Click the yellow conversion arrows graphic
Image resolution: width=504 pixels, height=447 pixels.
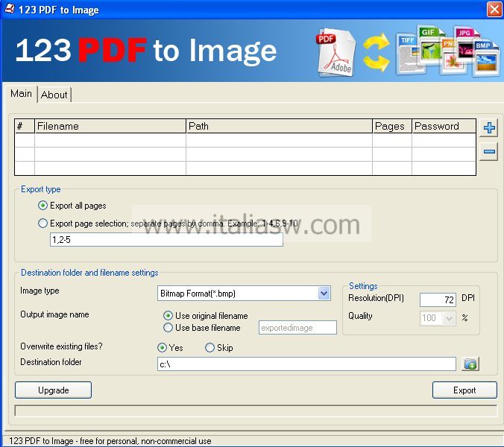point(377,52)
